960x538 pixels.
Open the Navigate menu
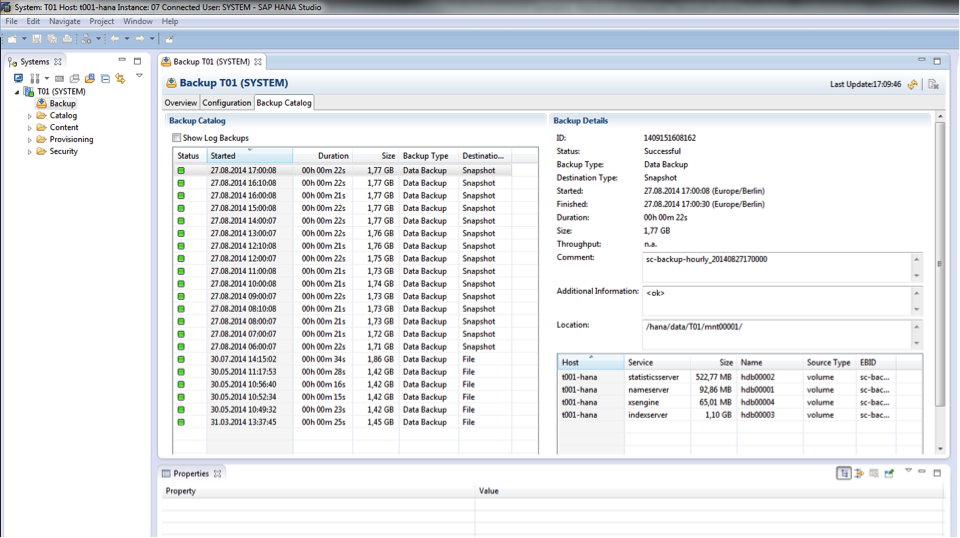tap(65, 21)
